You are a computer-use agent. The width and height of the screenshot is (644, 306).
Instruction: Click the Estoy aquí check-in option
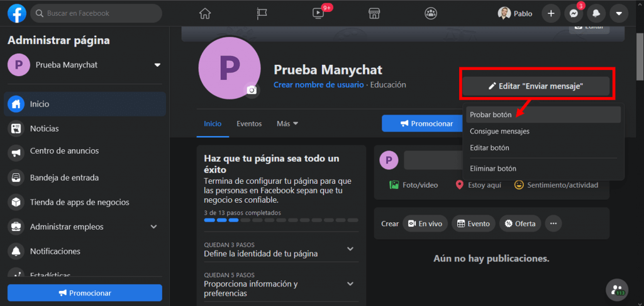click(479, 185)
